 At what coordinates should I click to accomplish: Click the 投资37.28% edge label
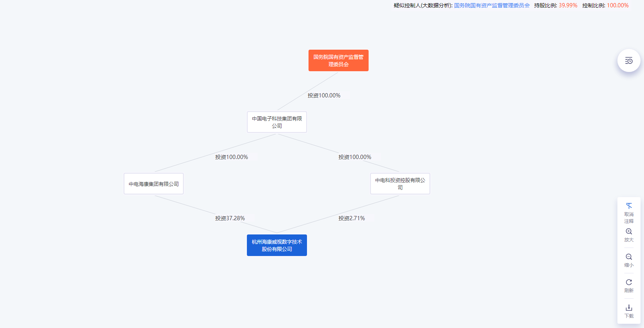[x=230, y=218]
